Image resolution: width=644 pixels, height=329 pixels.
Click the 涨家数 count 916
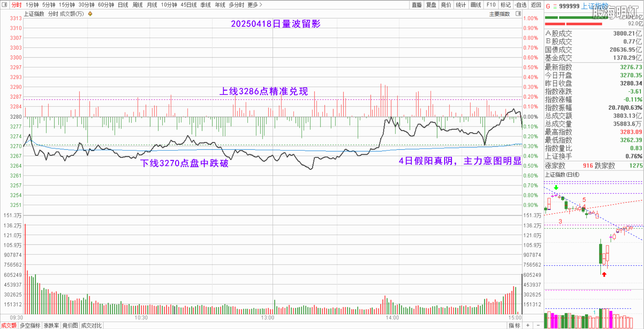tap(588, 166)
